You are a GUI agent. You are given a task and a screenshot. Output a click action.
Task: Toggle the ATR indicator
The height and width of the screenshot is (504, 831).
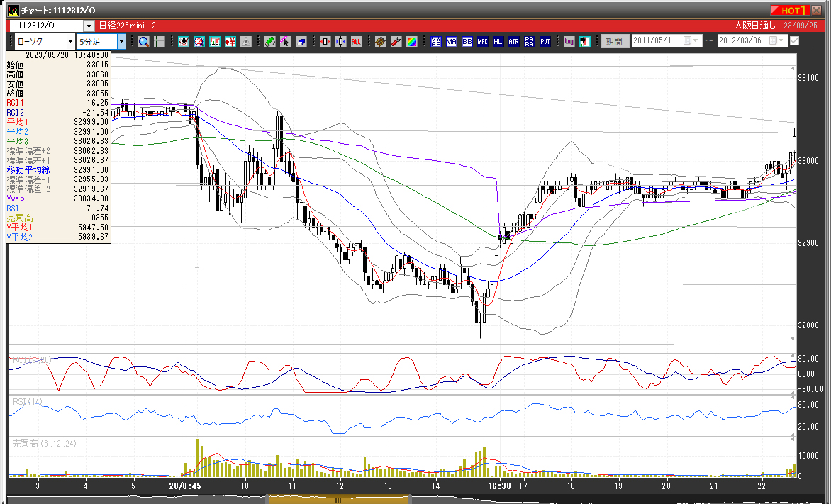click(513, 41)
